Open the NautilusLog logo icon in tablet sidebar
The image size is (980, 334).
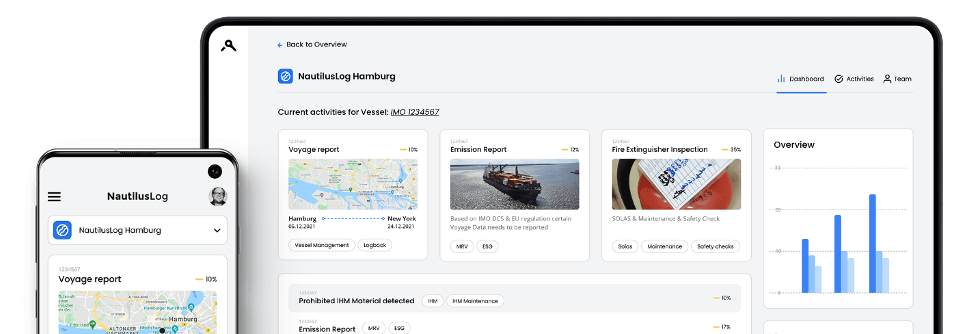228,46
